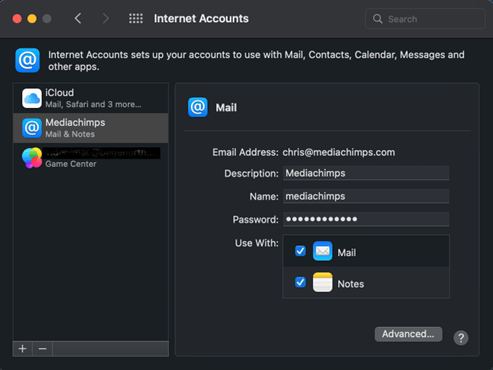Show all preferences grid icon
This screenshot has width=493, height=370.
[x=136, y=18]
